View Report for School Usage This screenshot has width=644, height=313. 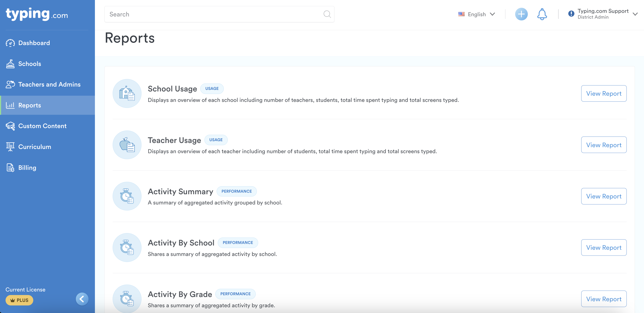tap(603, 94)
